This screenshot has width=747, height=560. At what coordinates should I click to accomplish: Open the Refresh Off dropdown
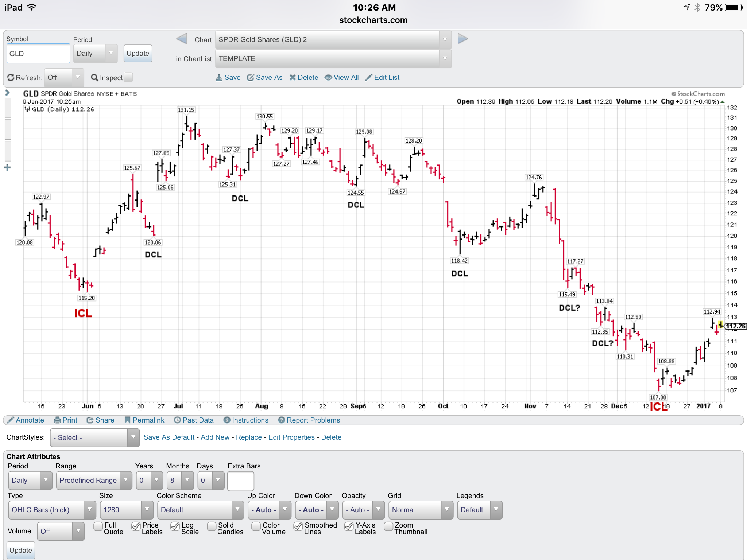(64, 77)
